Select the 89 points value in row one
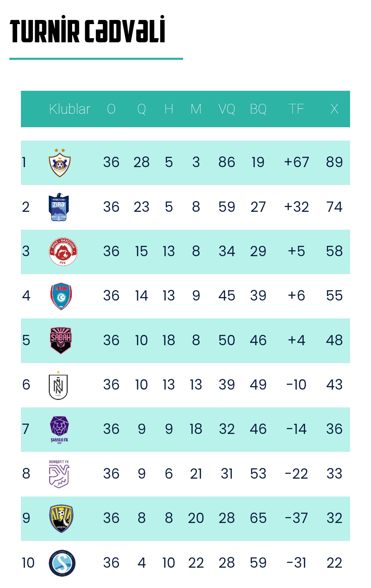The image size is (371, 588). 334,162
